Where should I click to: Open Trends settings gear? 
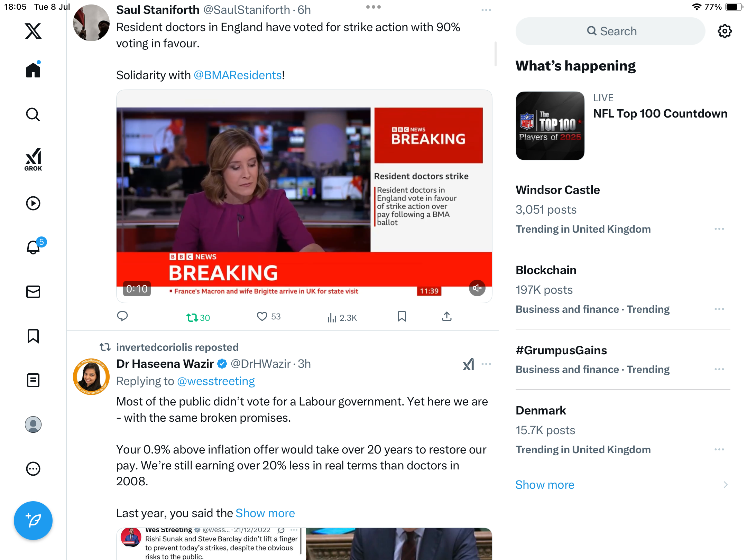coord(725,31)
